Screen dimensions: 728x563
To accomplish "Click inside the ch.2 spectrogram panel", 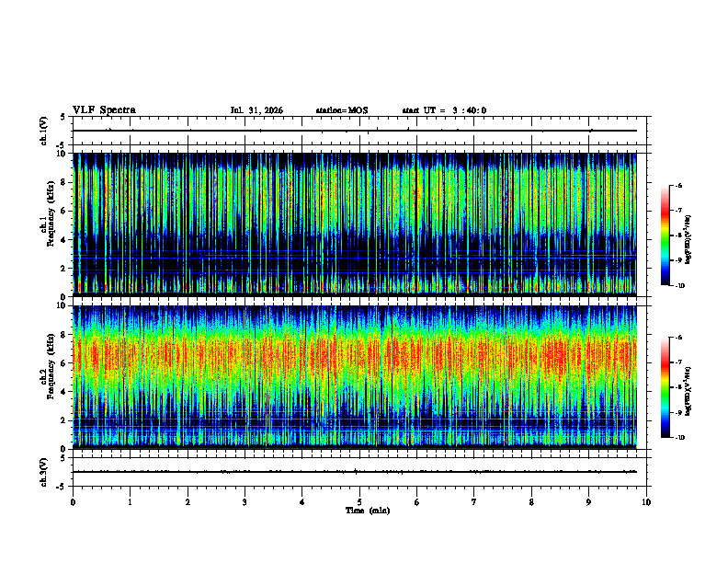I will coord(355,377).
